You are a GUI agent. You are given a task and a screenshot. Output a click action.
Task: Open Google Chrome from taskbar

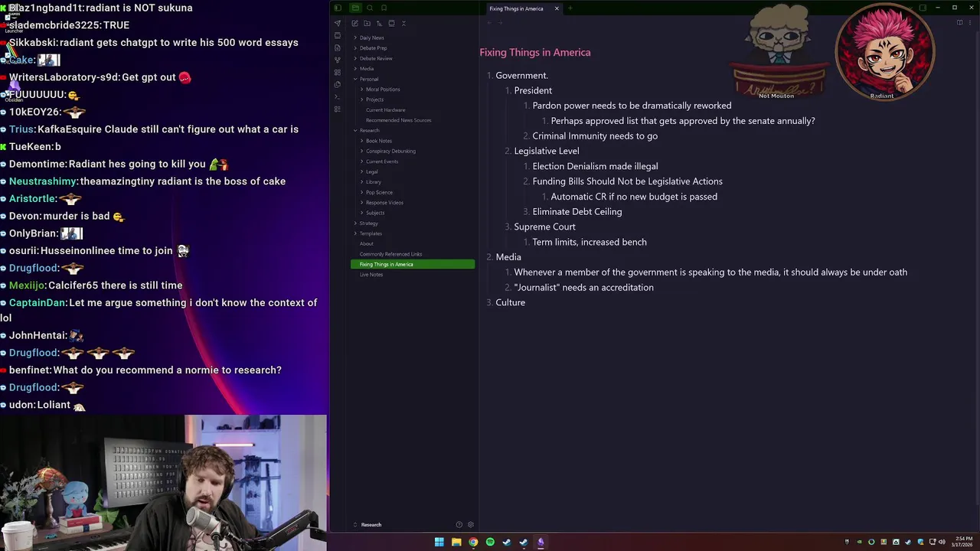pyautogui.click(x=473, y=542)
